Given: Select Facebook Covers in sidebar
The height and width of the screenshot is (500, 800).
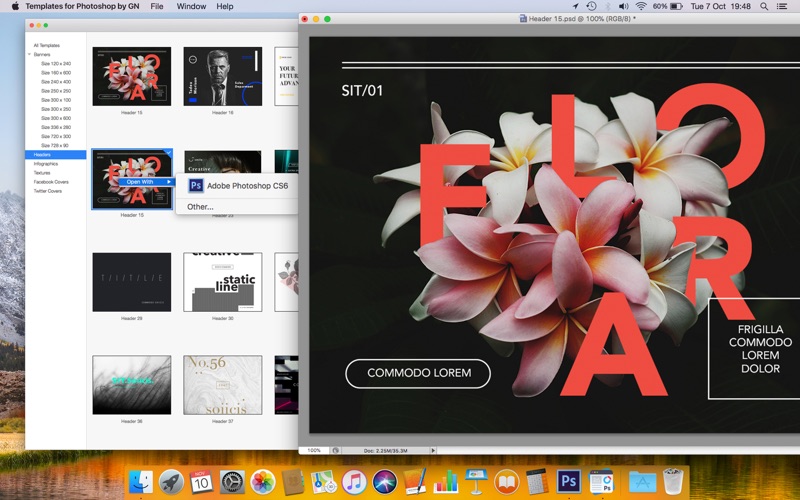Looking at the screenshot, I should 51,182.
